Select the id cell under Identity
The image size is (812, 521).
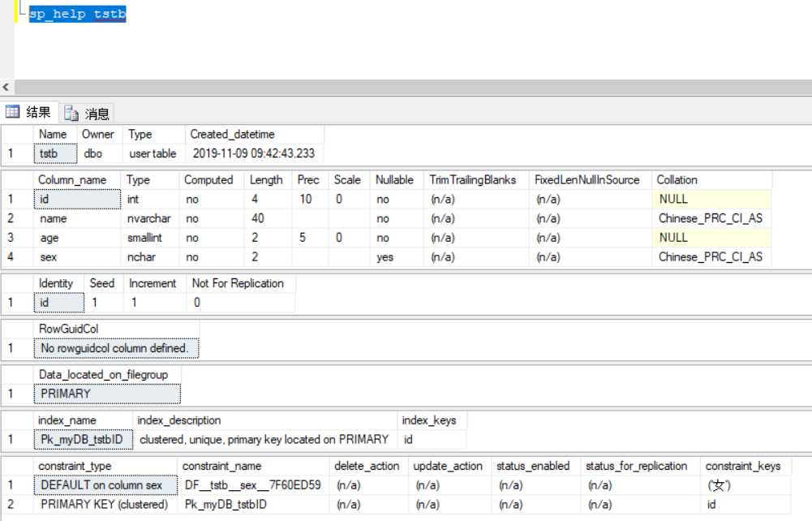[59, 303]
